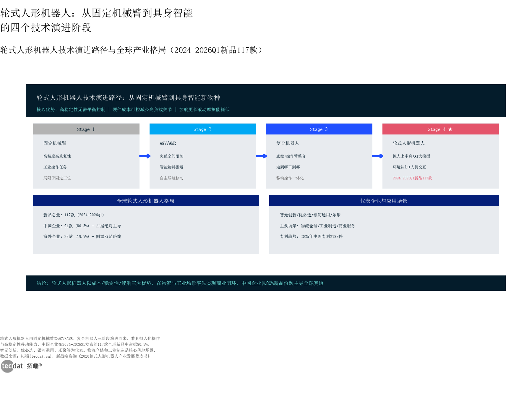Click the text 环境认知+人机交互
The width and height of the screenshot is (532, 399).
pyautogui.click(x=409, y=167)
